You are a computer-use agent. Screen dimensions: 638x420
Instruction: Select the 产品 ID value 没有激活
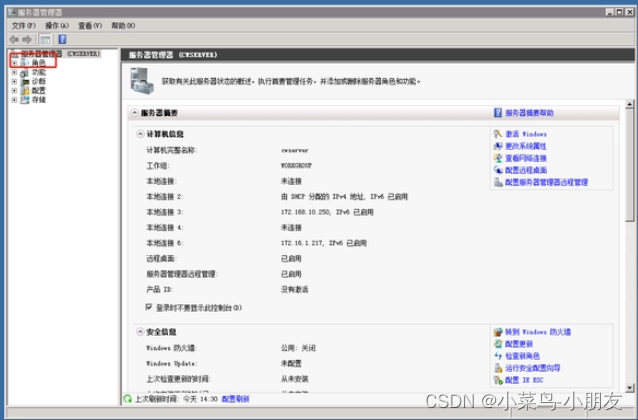(x=295, y=289)
